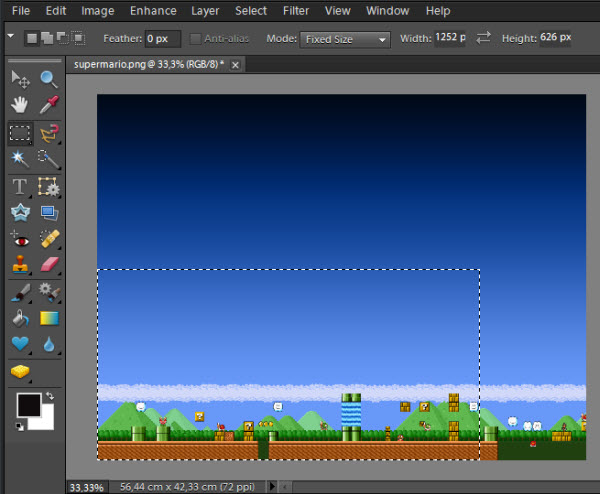The width and height of the screenshot is (600, 494).
Task: Select the star-shaped Cookie Cutter tool
Action: [x=20, y=213]
